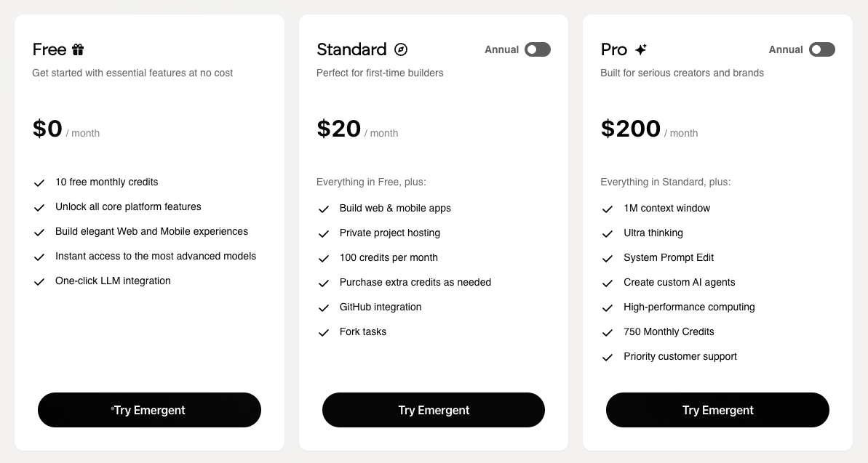868x463 pixels.
Task: Click checkmark icon beside 10 free monthly credits
Action: click(x=39, y=183)
